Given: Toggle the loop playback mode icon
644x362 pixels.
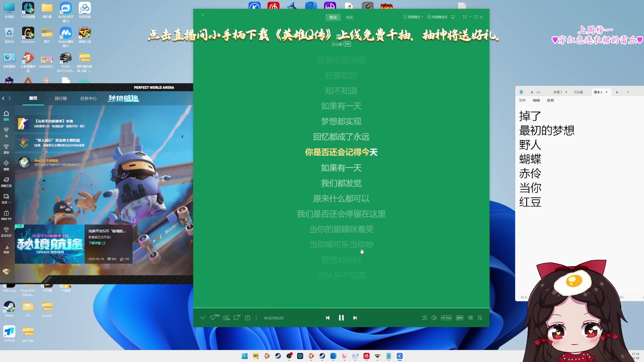Looking at the screenshot, I should coord(425,318).
